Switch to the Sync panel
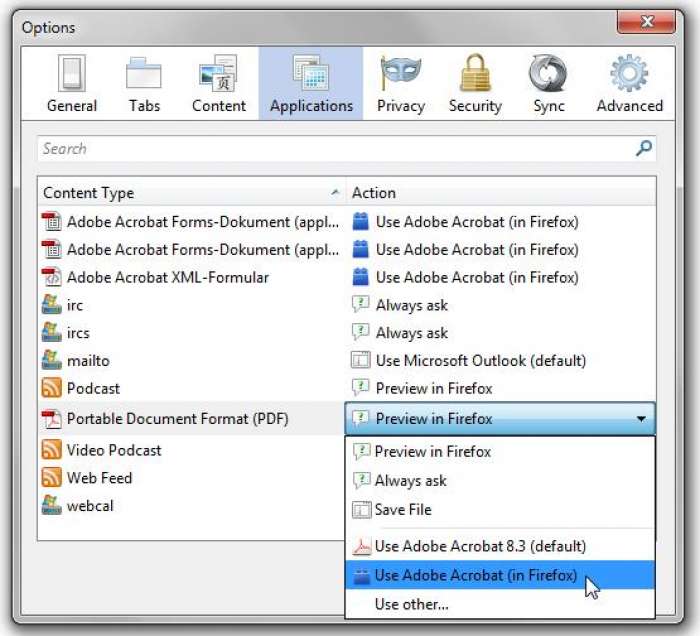The width and height of the screenshot is (700, 636). (x=549, y=84)
